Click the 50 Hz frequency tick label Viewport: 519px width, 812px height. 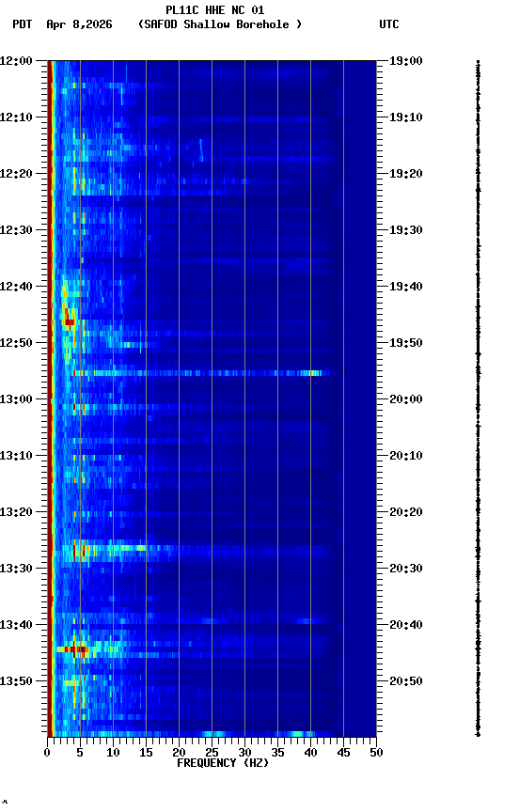point(376,754)
